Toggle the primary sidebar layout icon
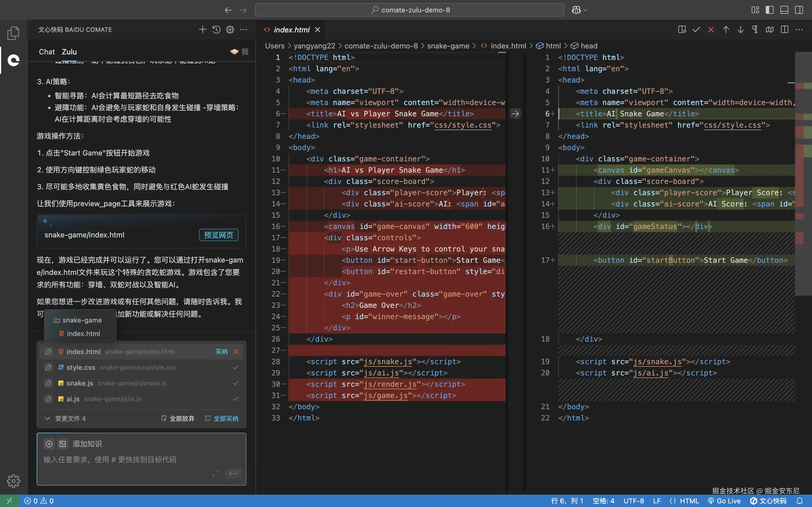Viewport: 812px width, 507px height. coord(770,10)
